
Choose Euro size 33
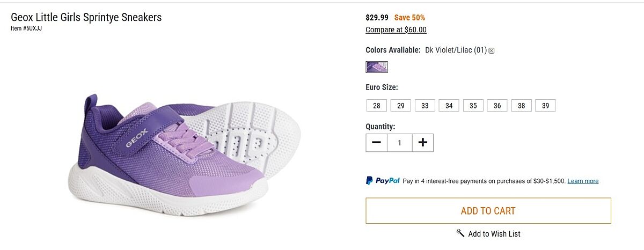pos(425,106)
